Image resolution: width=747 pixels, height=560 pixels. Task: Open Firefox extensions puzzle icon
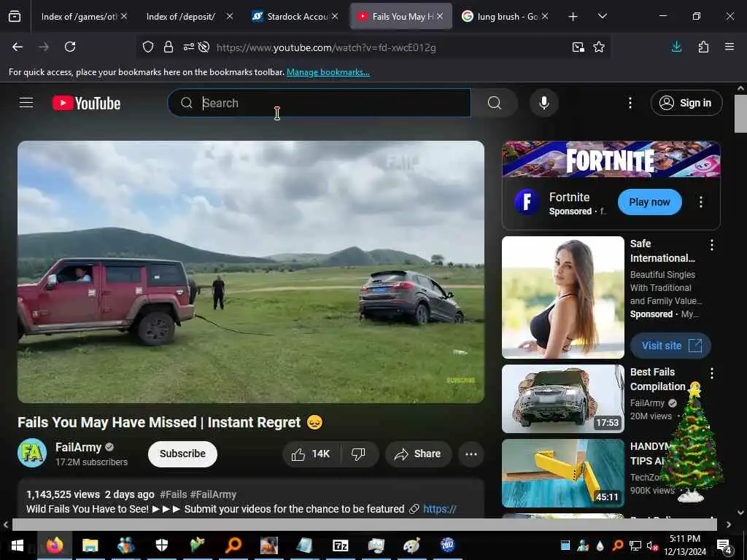pyautogui.click(x=703, y=47)
